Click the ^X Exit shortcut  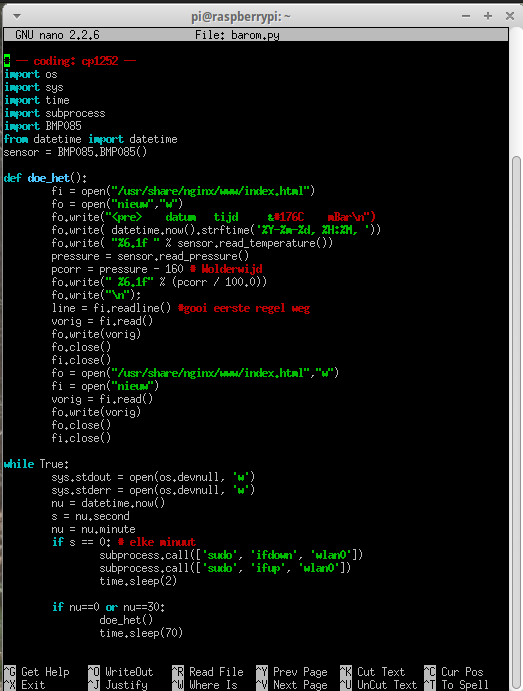tap(25, 685)
